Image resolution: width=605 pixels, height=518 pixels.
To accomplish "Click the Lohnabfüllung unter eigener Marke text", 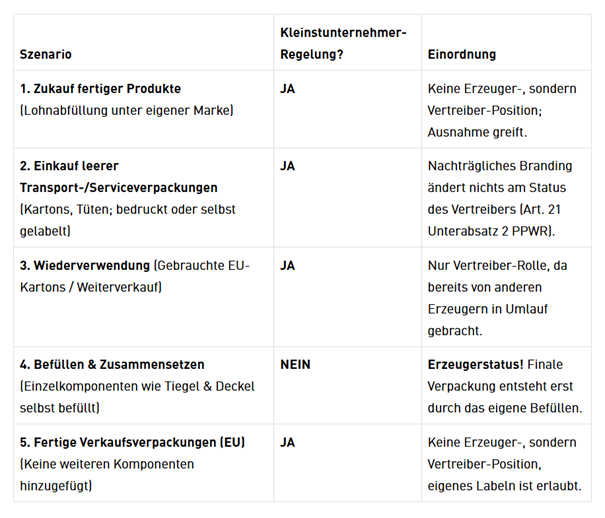I will 127,110.
